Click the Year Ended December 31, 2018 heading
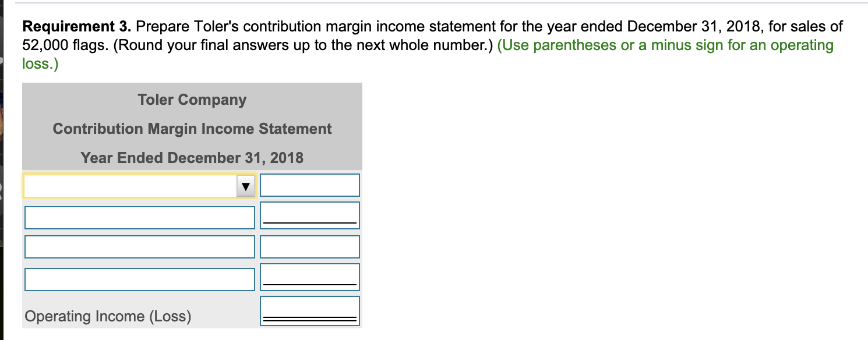 point(191,158)
